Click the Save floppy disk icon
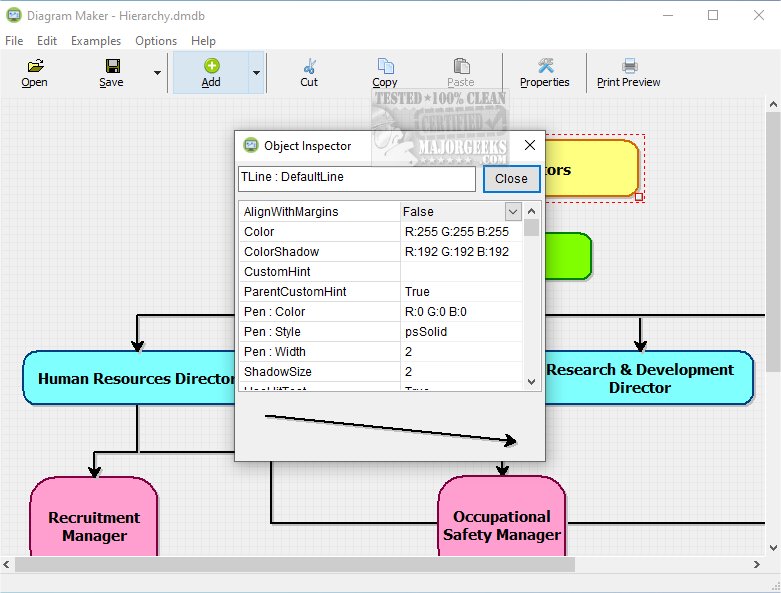Screen dimensions: 781x593 (x=112, y=66)
